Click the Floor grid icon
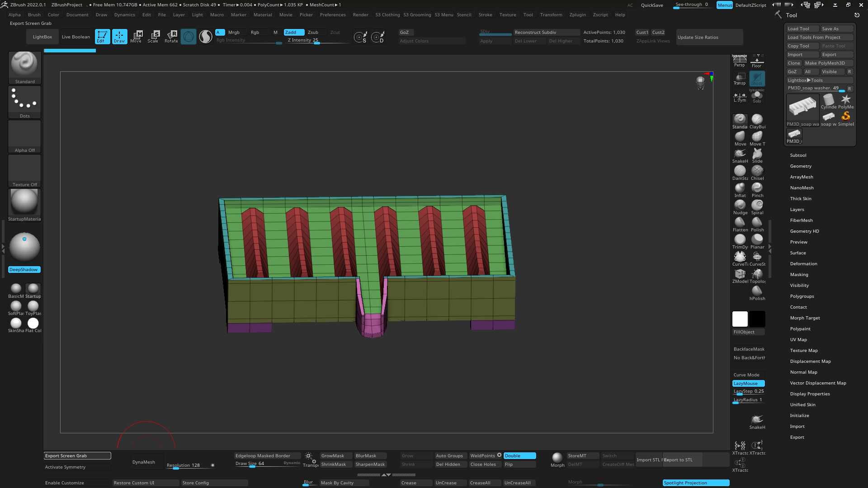Viewport: 868px width, 488px height. tap(757, 61)
